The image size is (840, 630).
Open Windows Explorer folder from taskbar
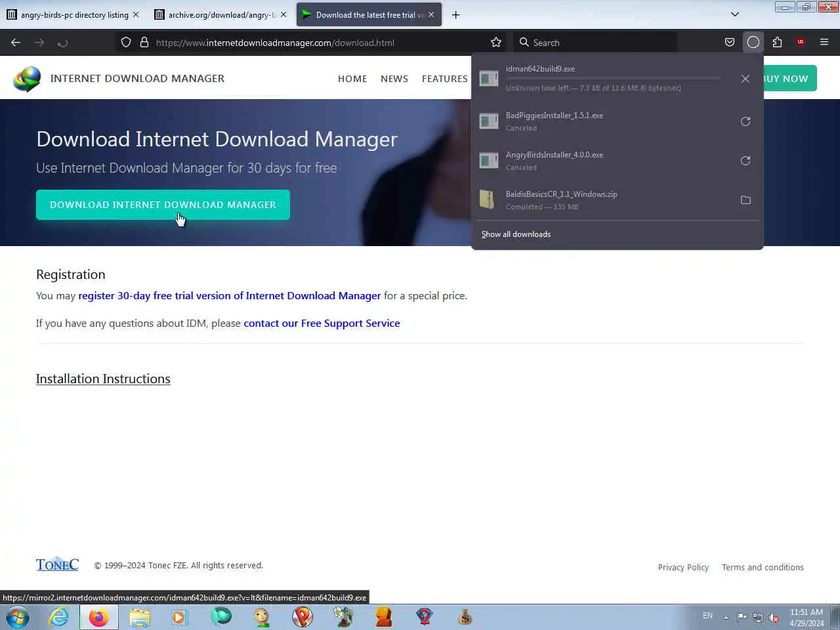[x=140, y=617]
